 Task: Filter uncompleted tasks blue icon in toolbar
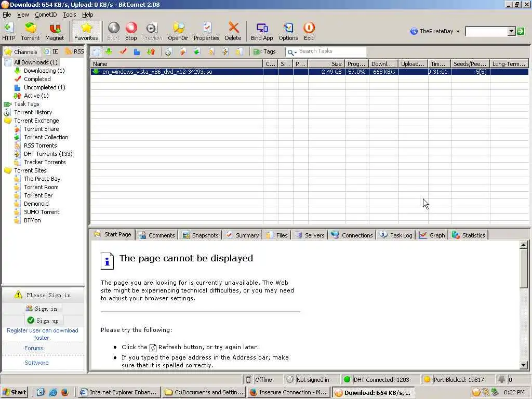(x=137, y=51)
